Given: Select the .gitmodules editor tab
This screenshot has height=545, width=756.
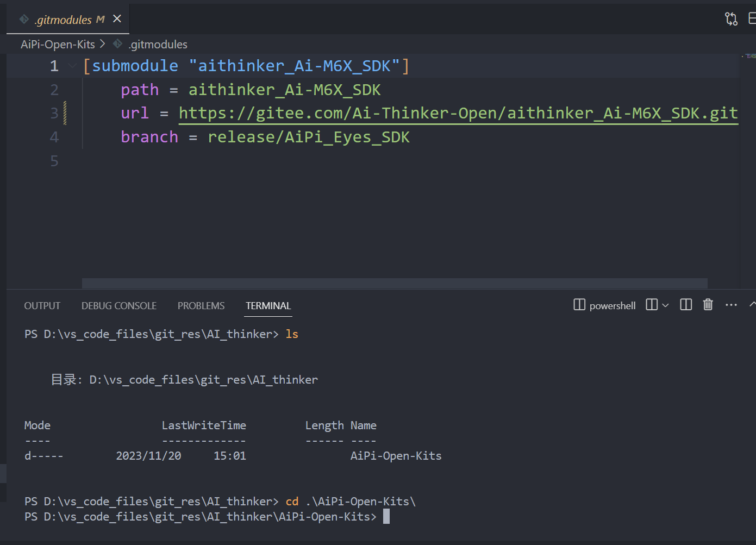Looking at the screenshot, I should tap(68, 20).
